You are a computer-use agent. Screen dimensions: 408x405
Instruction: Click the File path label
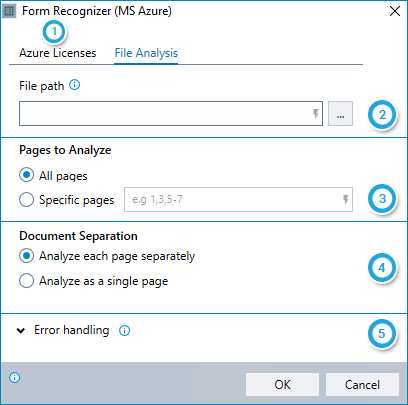pyautogui.click(x=41, y=86)
